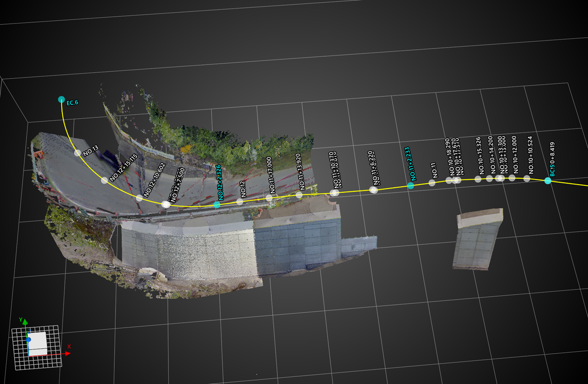Pick the NO.12+15.115 station marker
Screen dimensions: 588x384
104,180
